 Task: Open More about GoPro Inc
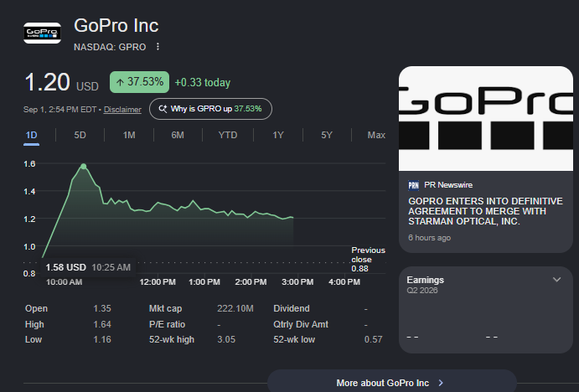point(392,382)
